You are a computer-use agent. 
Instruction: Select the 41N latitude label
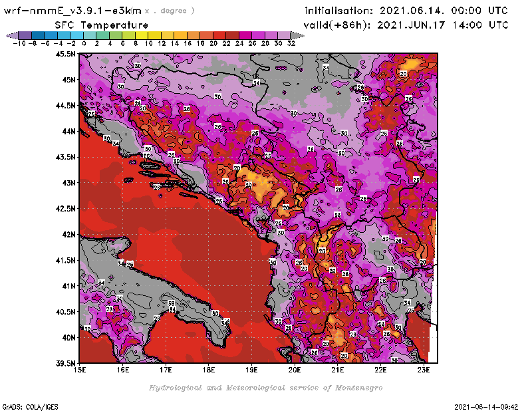coord(69,286)
